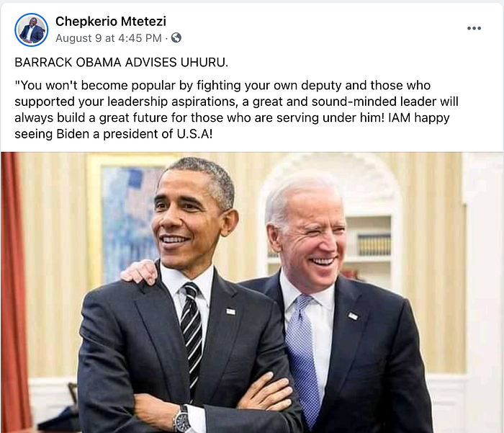Click the 'BARRACK OBAMA ADVISES UHURU.' headline text
The width and height of the screenshot is (504, 433).
click(x=121, y=63)
